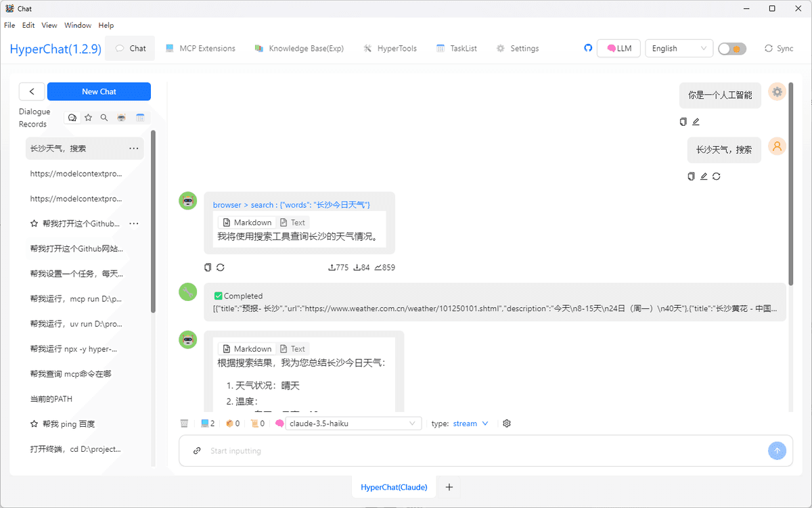812x508 pixels.
Task: Copy the assistant search-tool reply
Action: (x=208, y=267)
